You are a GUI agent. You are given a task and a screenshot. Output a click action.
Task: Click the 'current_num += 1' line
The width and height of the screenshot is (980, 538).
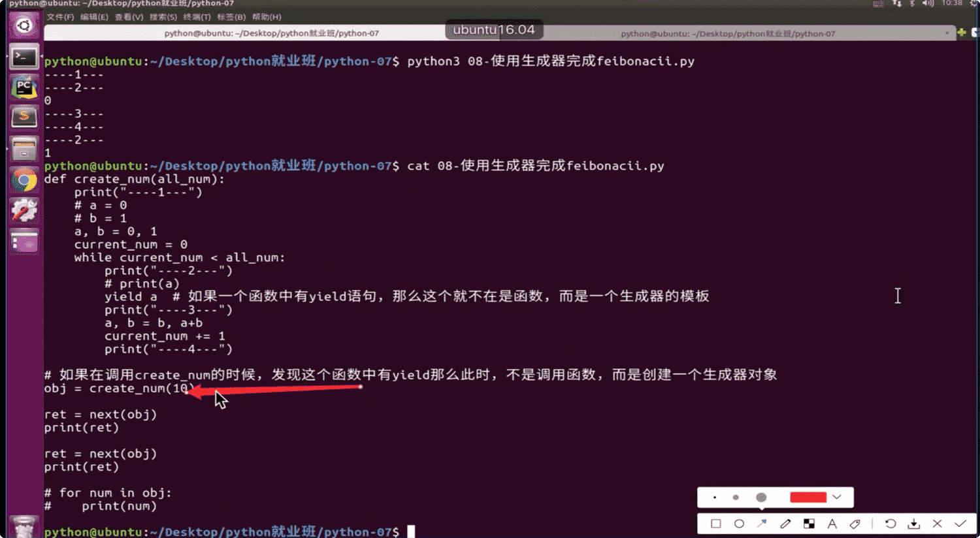165,336
